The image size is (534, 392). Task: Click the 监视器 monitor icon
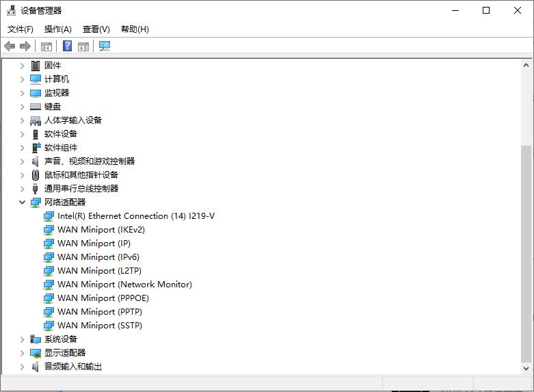tap(36, 93)
